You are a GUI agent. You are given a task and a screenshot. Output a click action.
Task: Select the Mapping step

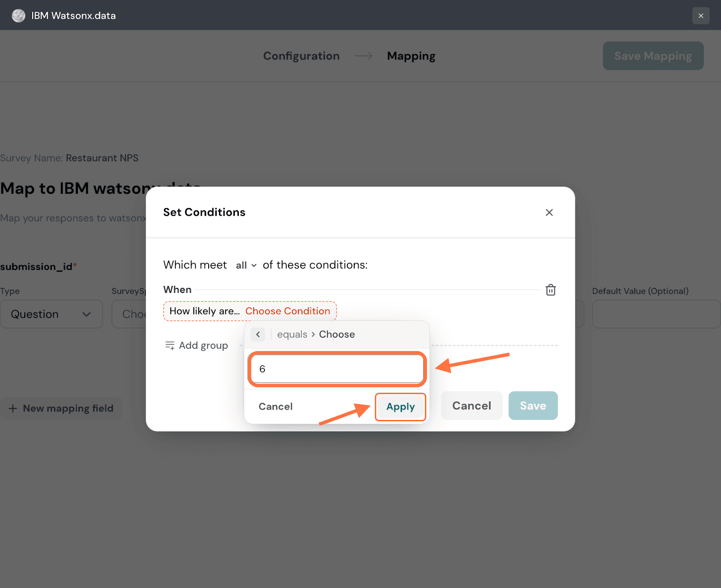(411, 56)
